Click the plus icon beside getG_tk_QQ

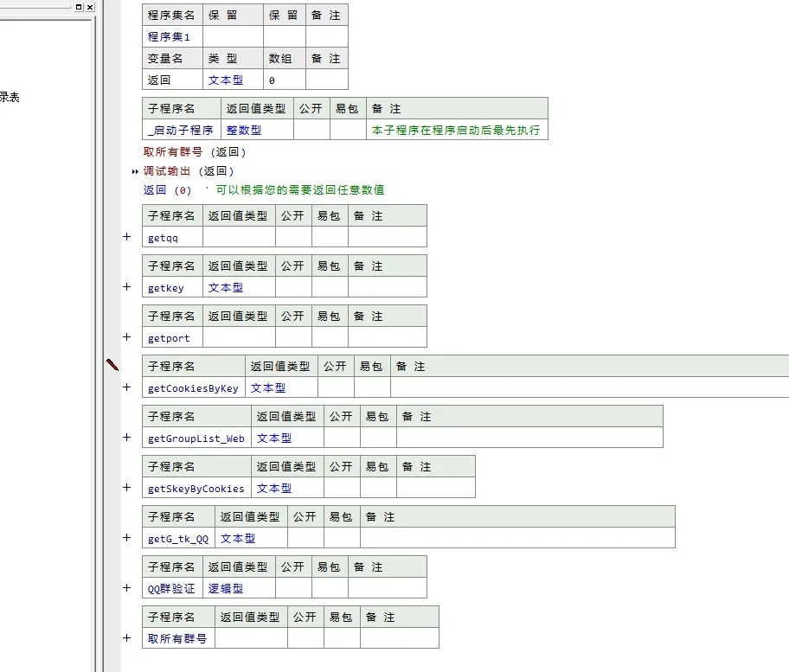tap(126, 537)
